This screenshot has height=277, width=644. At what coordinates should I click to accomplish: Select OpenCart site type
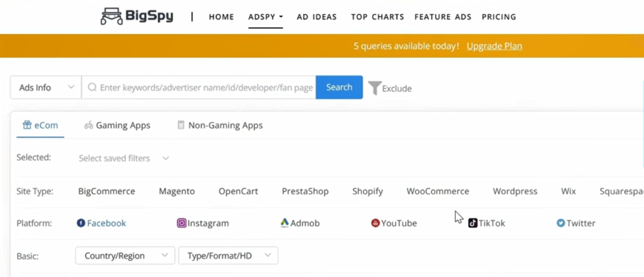coord(238,191)
